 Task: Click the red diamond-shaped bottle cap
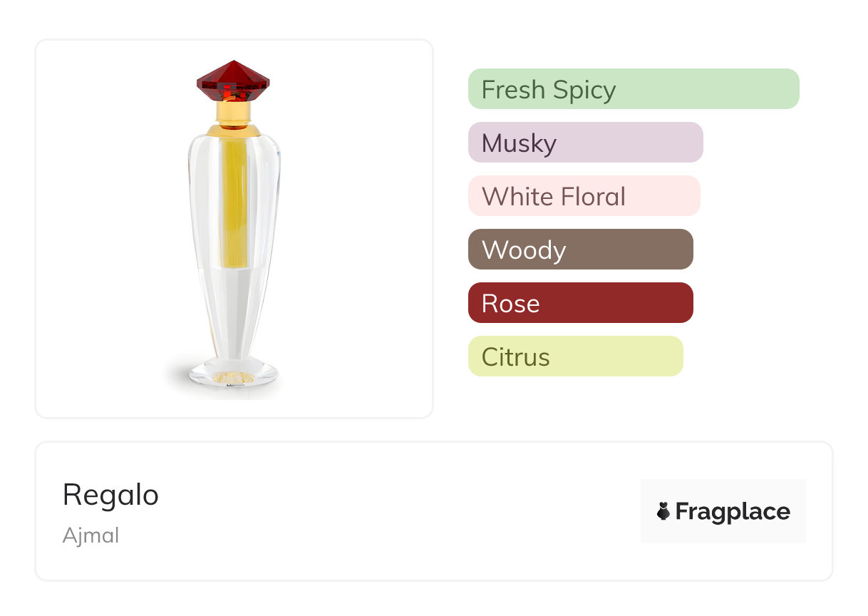click(233, 80)
